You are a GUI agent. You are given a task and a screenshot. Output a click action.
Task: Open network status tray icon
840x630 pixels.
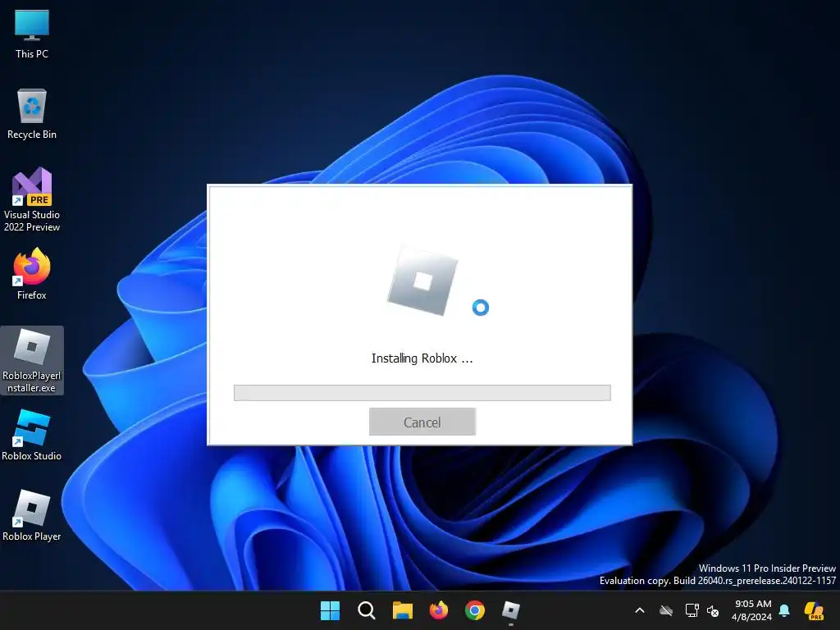[692, 610]
